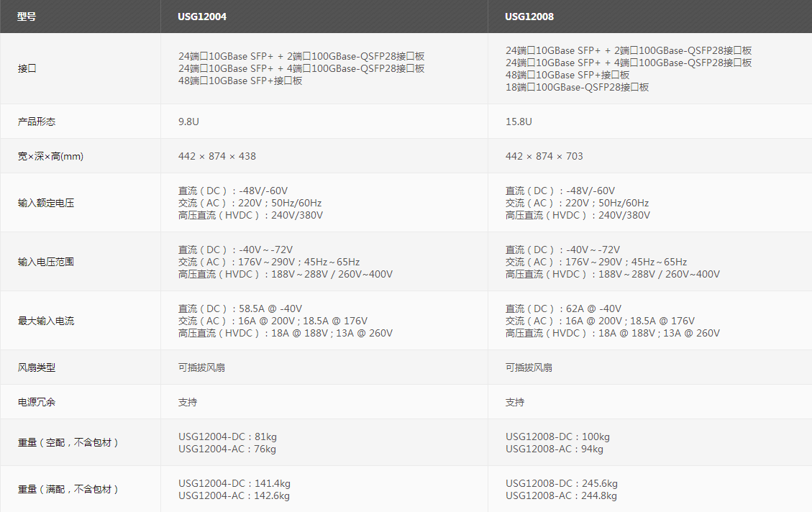Click USG12008's 可插拔风扇 value
This screenshot has height=512, width=812.
point(529,367)
